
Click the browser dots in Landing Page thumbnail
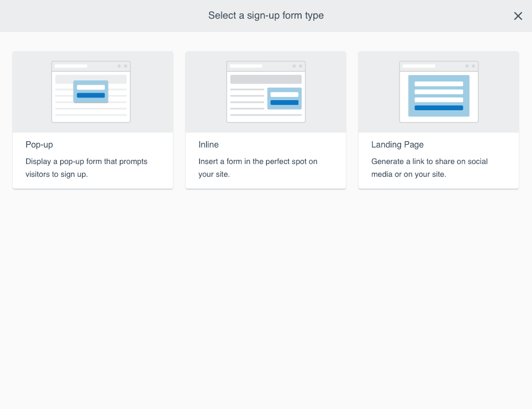(x=469, y=66)
